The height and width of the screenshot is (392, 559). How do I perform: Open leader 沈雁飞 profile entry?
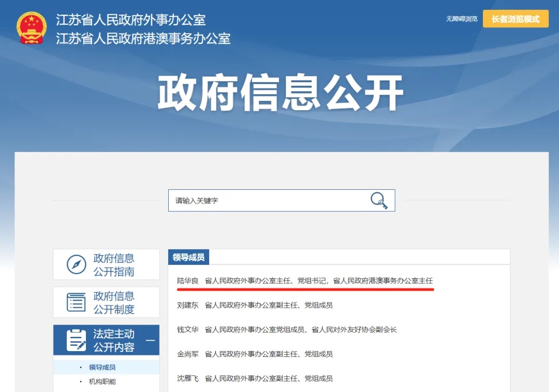coord(188,379)
